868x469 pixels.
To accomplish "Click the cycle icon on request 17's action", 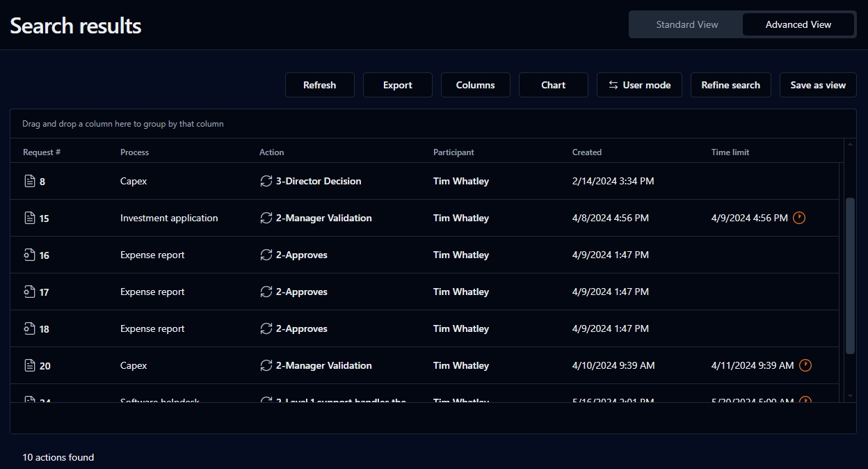I will (x=266, y=292).
